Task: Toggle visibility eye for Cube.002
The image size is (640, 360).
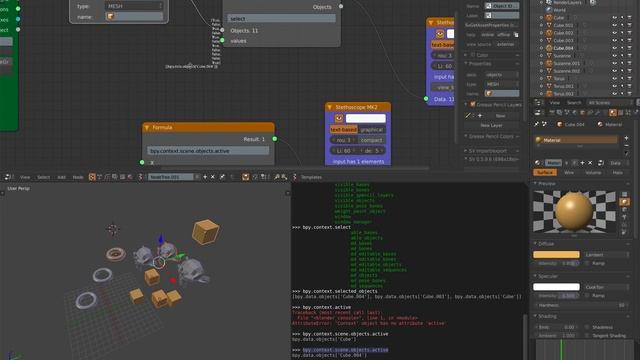Action: click(614, 33)
